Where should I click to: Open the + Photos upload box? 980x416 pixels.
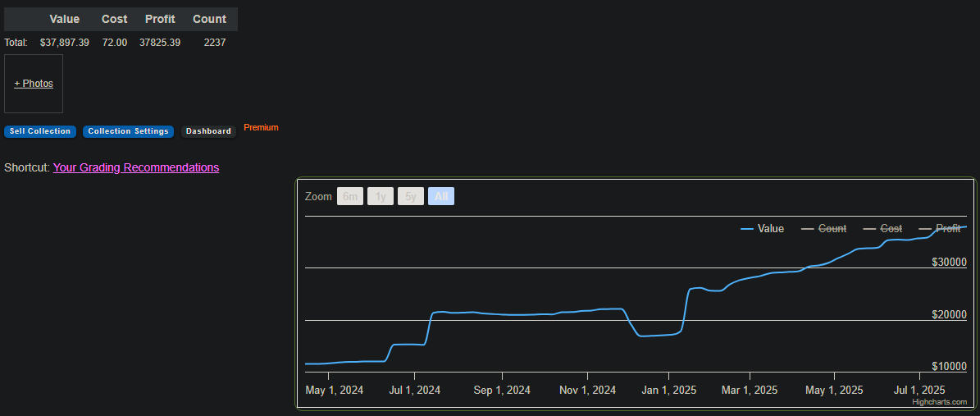pos(34,84)
